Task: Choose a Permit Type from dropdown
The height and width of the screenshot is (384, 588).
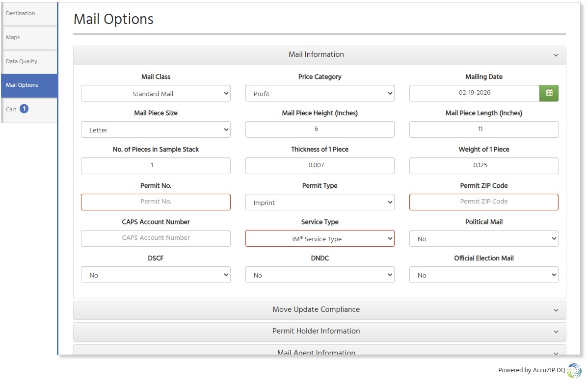Action: tap(320, 203)
